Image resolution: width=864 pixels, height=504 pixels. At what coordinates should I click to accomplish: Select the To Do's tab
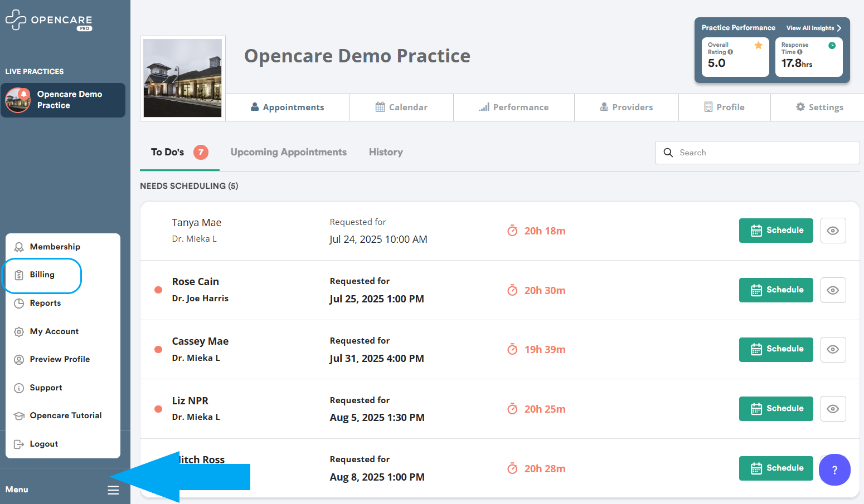click(x=179, y=153)
